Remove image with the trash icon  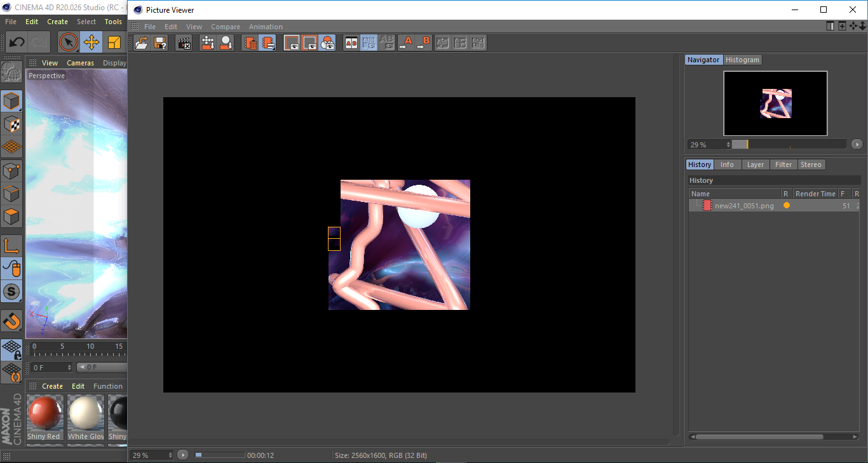pyautogui.click(x=250, y=43)
